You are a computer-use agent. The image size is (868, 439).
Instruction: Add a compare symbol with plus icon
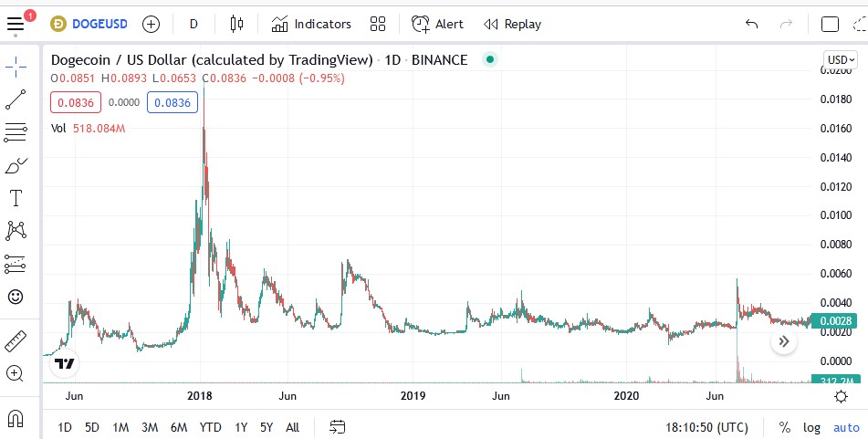151,24
